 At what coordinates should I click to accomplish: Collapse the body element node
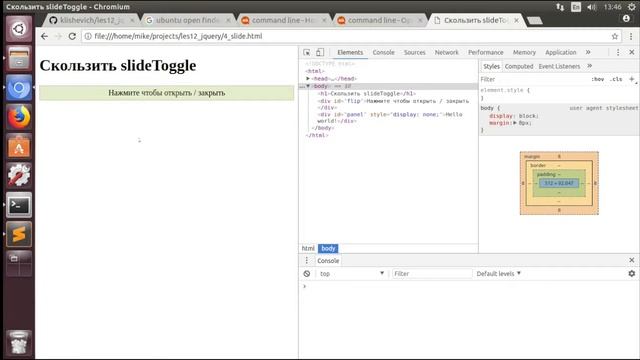tap(308, 86)
